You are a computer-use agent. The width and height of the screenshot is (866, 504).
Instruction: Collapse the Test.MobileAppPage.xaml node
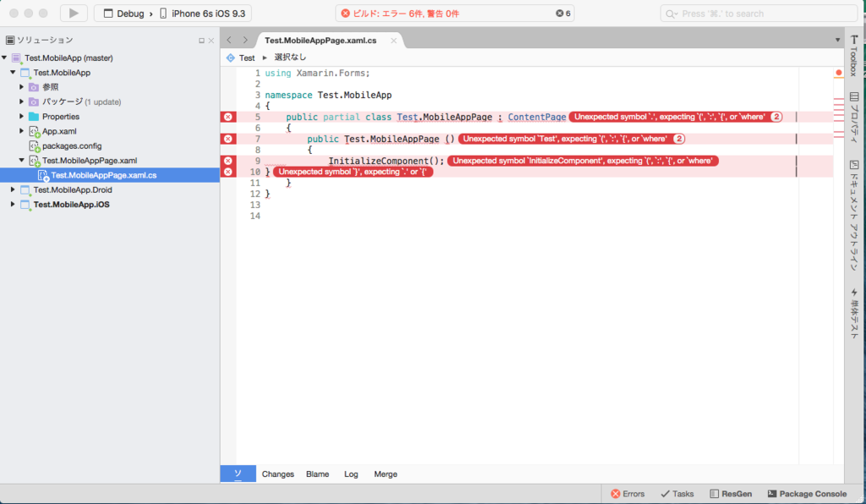pyautogui.click(x=21, y=160)
